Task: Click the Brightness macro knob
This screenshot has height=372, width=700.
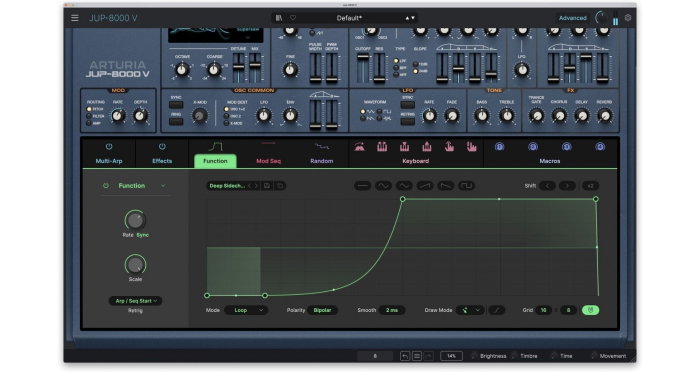Action: (x=474, y=356)
